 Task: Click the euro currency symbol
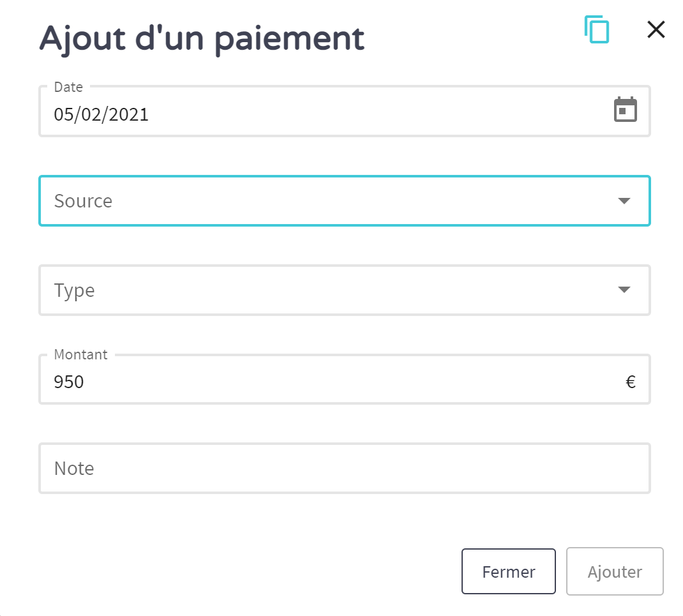631,382
